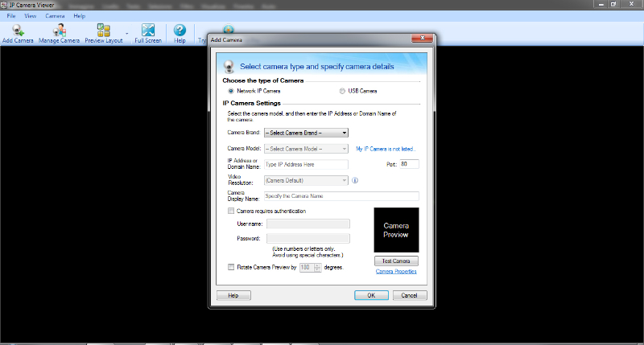
Task: Tick the Rotate Camera Preview checkbox
Action: (231, 266)
